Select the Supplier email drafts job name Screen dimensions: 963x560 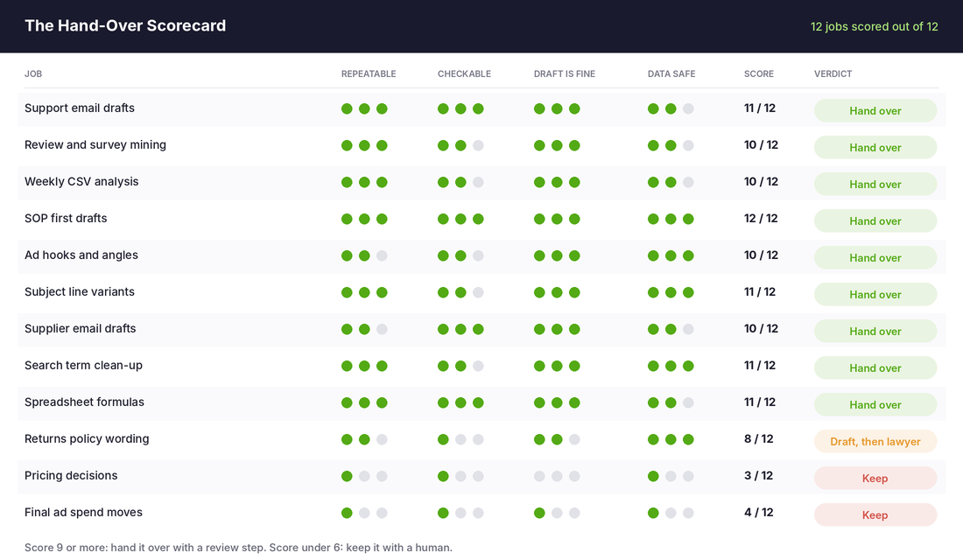(80, 328)
